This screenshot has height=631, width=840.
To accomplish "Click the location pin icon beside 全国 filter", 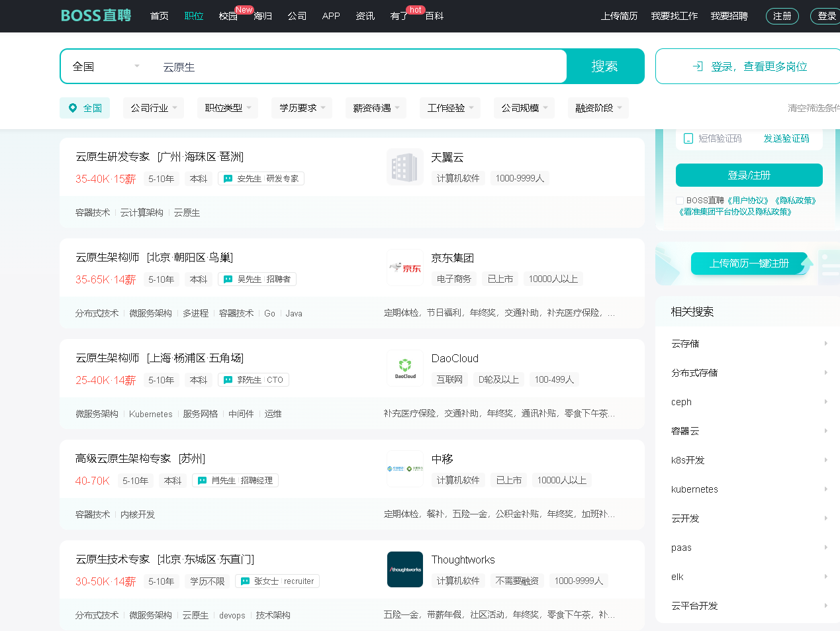I will click(x=73, y=108).
